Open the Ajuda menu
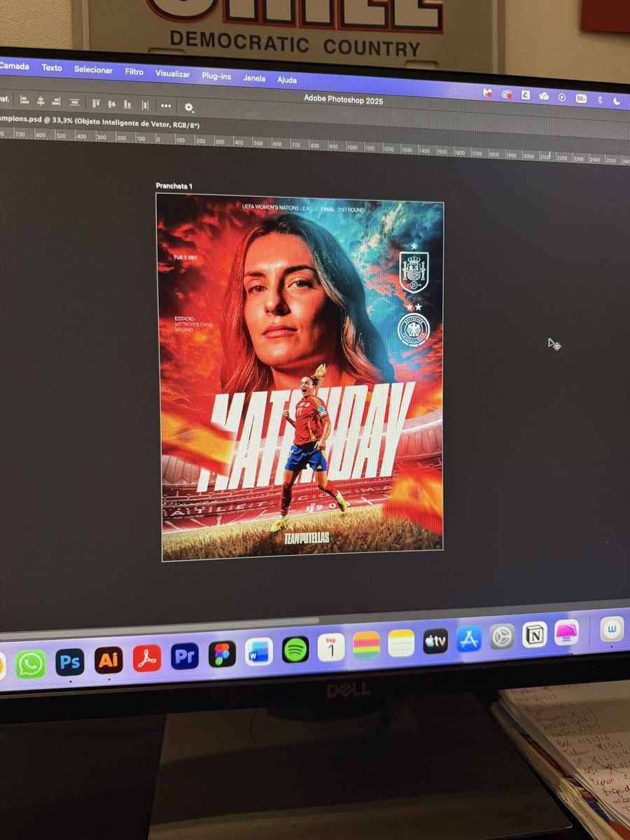 pos(287,79)
